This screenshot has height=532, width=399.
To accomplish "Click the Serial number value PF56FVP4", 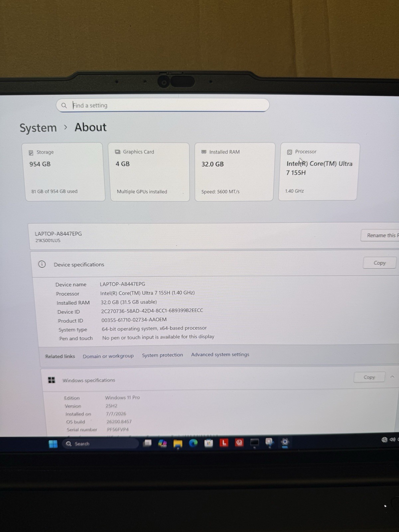I will click(x=118, y=429).
